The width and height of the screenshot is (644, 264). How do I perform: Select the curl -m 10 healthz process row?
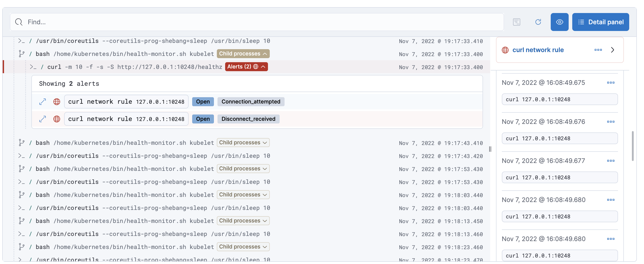tap(246, 67)
